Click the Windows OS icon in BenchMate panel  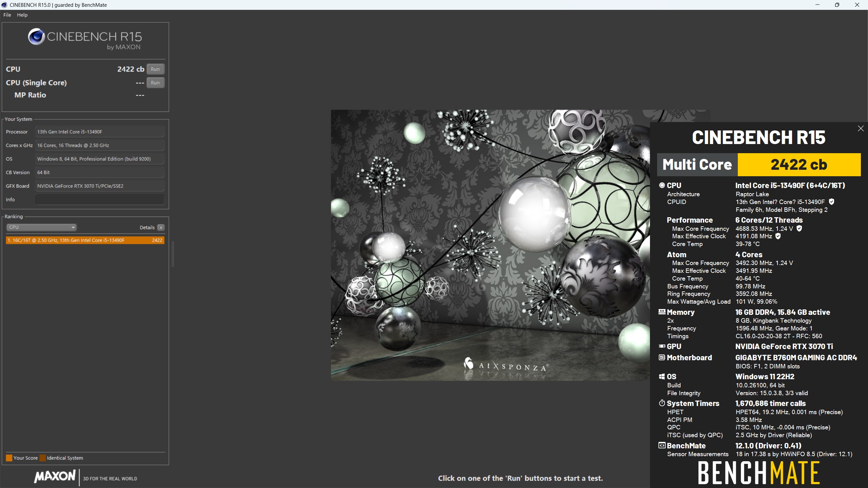pyautogui.click(x=662, y=377)
